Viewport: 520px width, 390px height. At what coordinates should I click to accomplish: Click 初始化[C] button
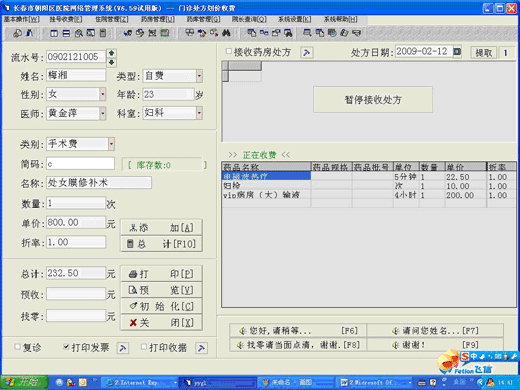click(161, 306)
